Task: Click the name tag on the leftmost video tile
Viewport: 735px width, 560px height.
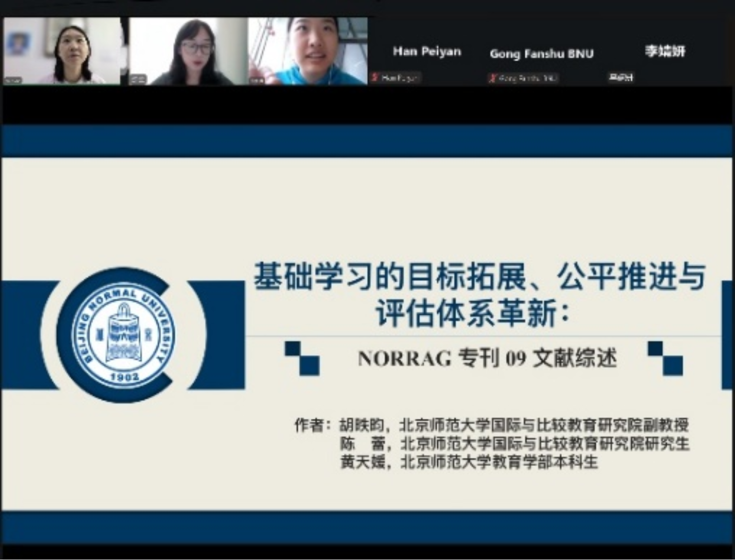Action: pos(13,80)
